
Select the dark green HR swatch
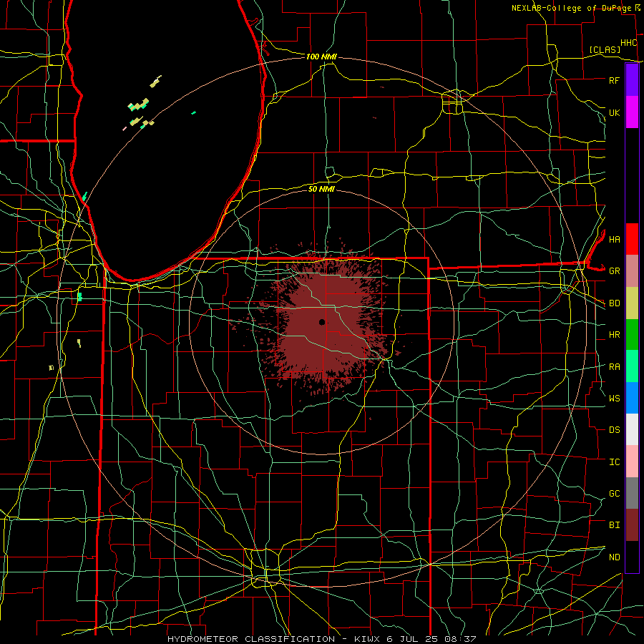632,335
